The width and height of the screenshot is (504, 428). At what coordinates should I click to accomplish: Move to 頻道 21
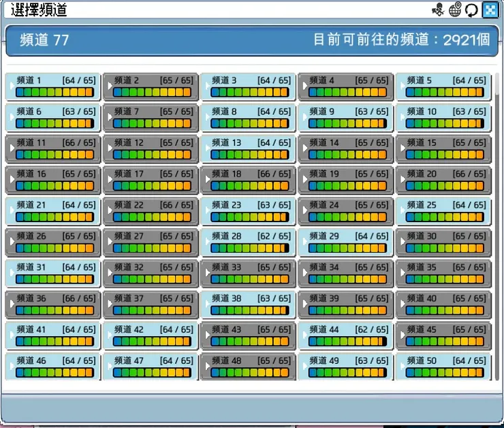pyautogui.click(x=53, y=211)
